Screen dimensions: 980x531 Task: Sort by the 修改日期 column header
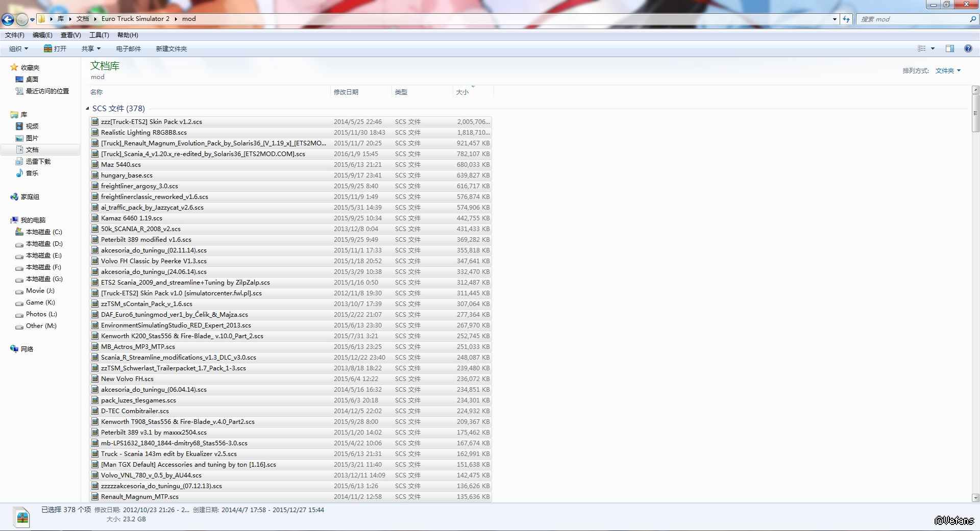(x=346, y=92)
